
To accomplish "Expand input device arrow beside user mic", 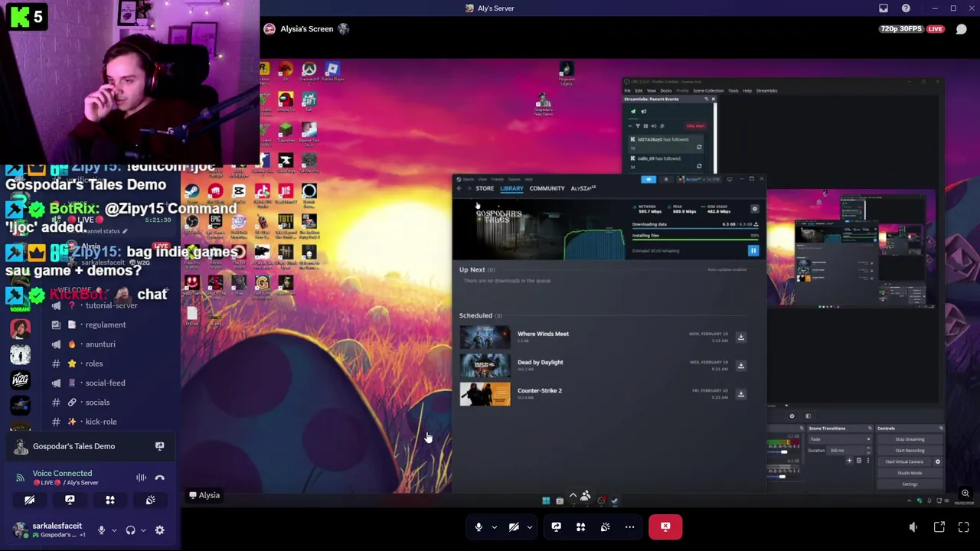I will coord(114,530).
